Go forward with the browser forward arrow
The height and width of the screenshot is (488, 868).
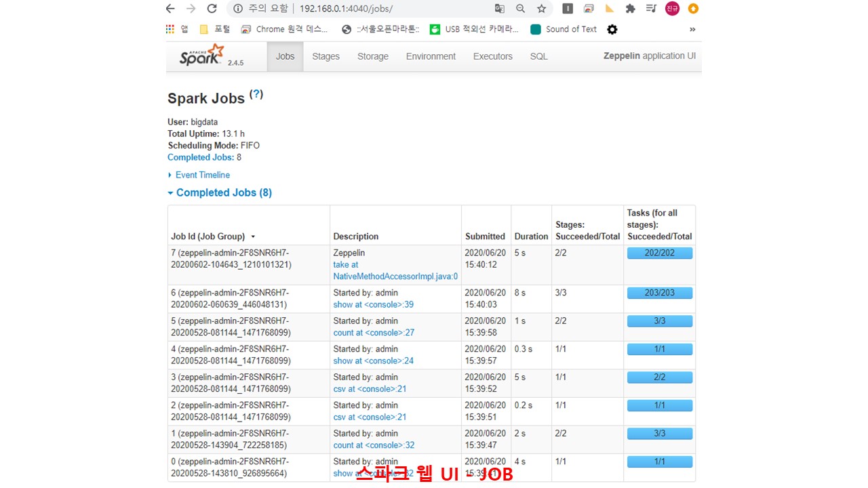191,9
